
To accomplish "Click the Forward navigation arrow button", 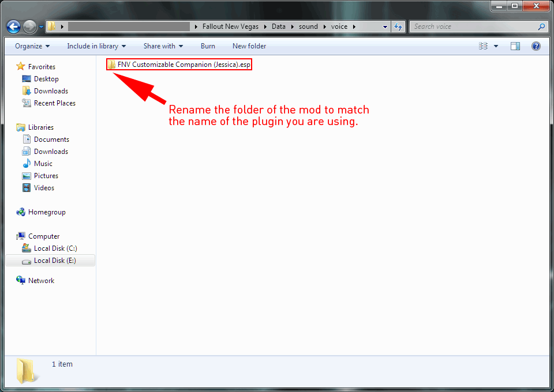I will point(29,27).
